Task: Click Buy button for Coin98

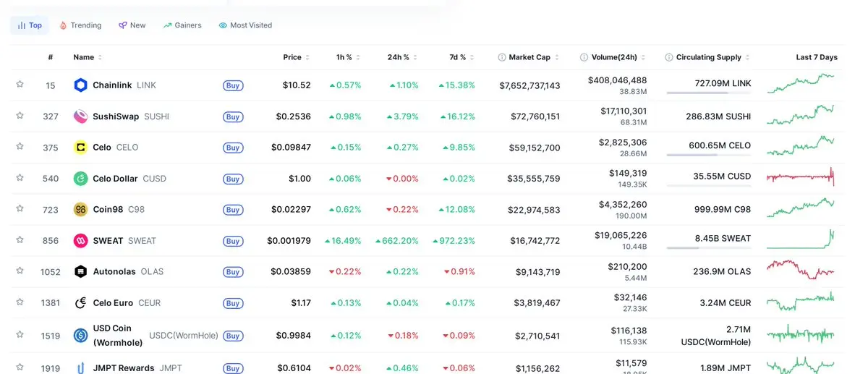Action: 233,210
